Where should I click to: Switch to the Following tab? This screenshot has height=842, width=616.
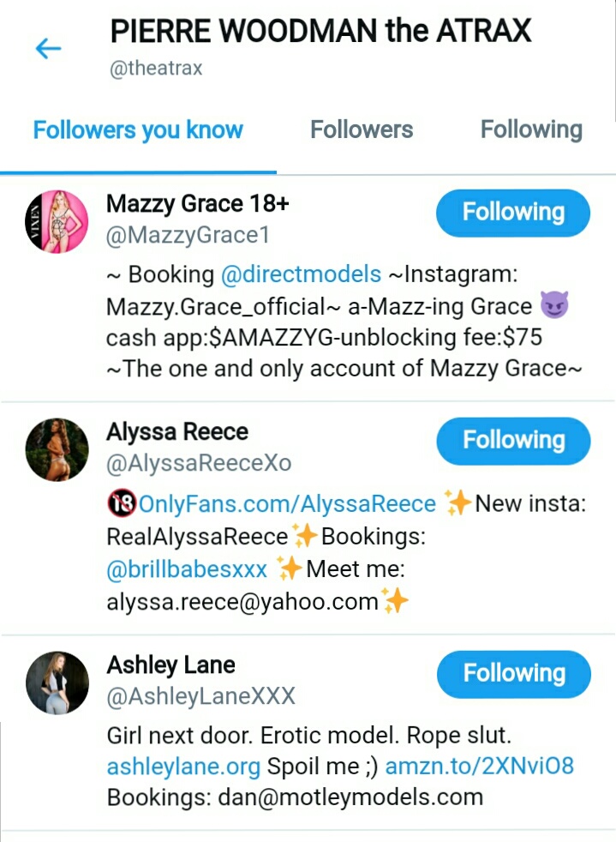click(531, 129)
